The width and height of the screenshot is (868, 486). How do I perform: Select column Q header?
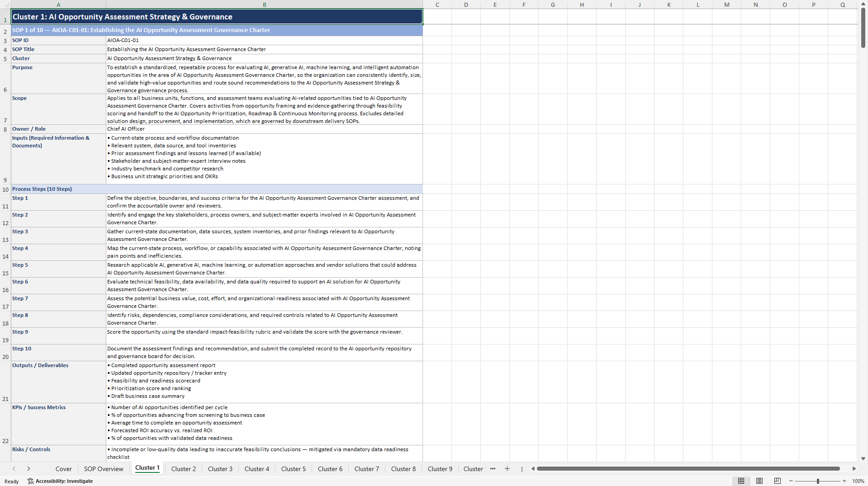[x=843, y=5]
